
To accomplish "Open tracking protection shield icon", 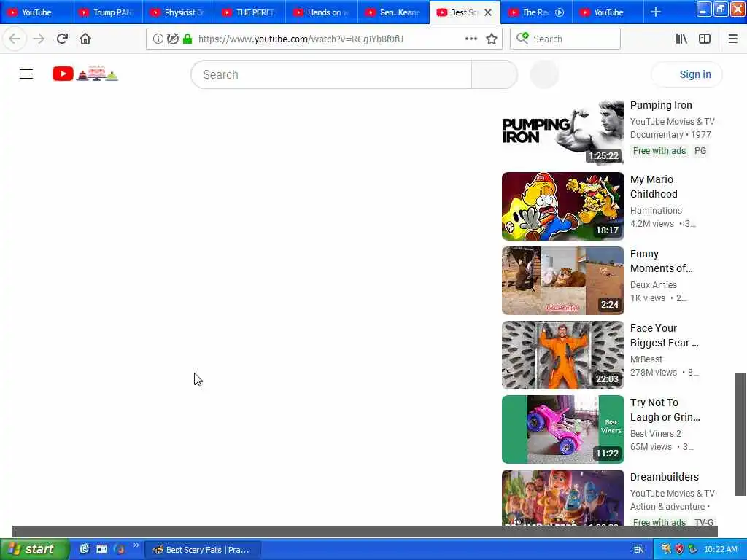I will pos(172,39).
